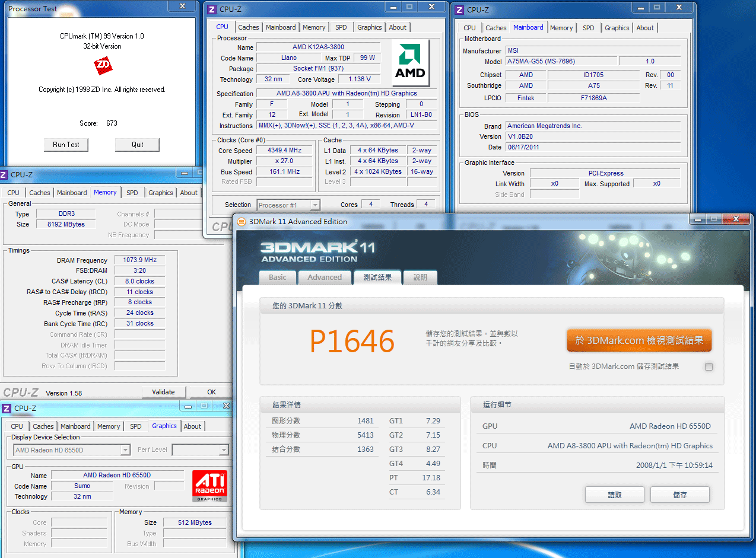Click the CPU-Z icon in the Mainboard window title bar
Image resolution: width=756 pixels, height=558 pixels.
point(460,9)
